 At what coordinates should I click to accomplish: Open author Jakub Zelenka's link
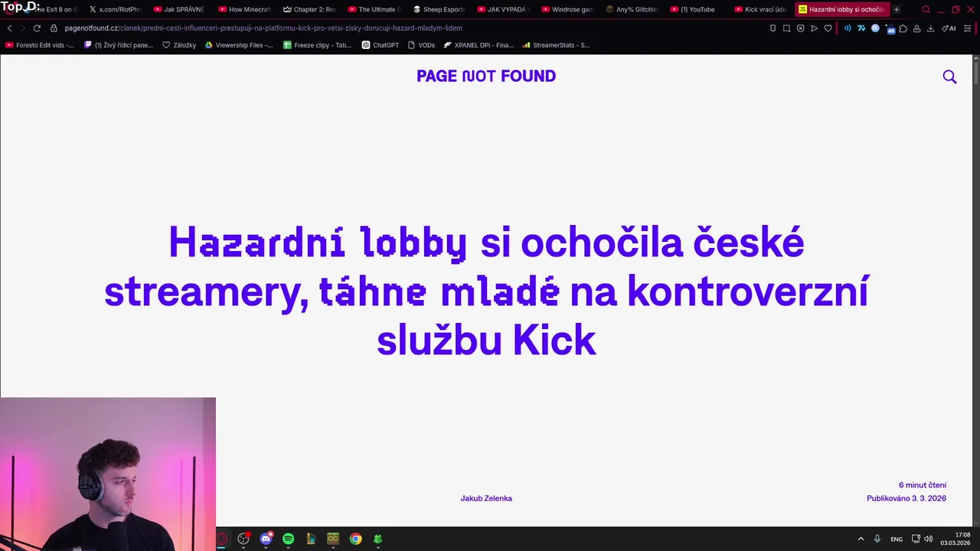click(x=486, y=498)
